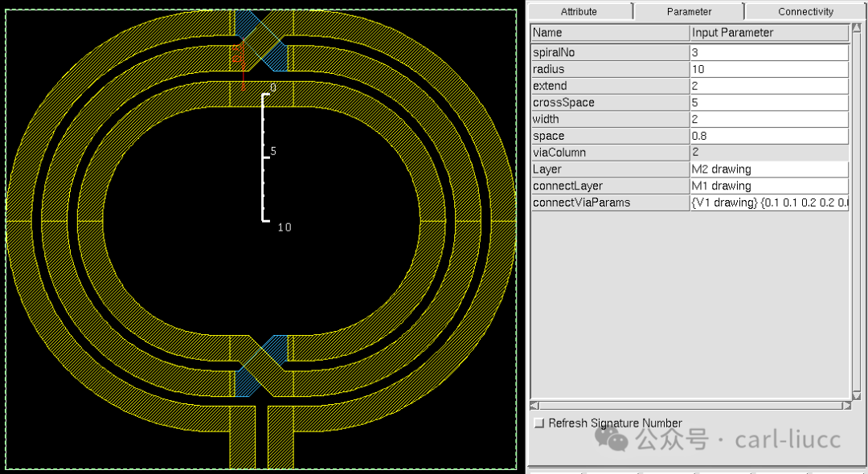The width and height of the screenshot is (868, 474).
Task: Click the crossSpace value field
Action: 769,102
